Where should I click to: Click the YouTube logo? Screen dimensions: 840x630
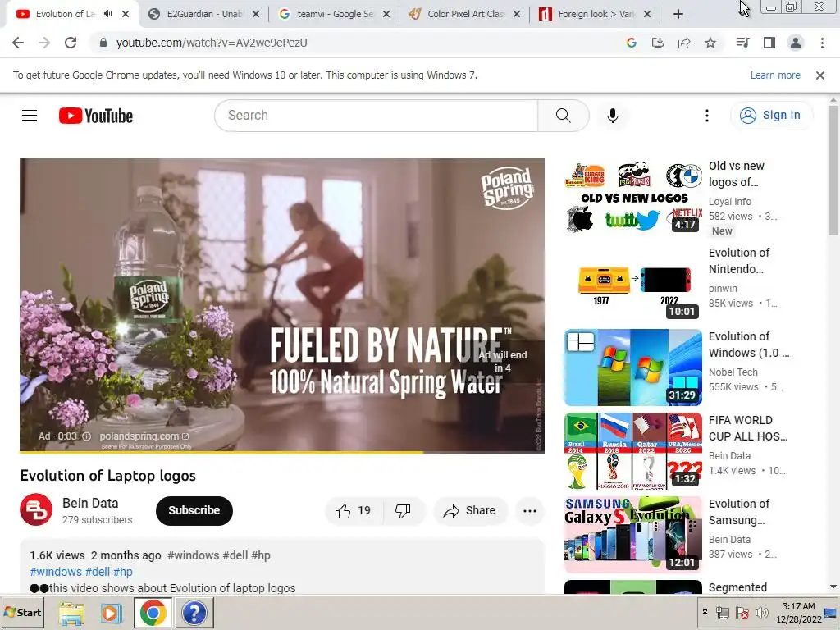[96, 116]
